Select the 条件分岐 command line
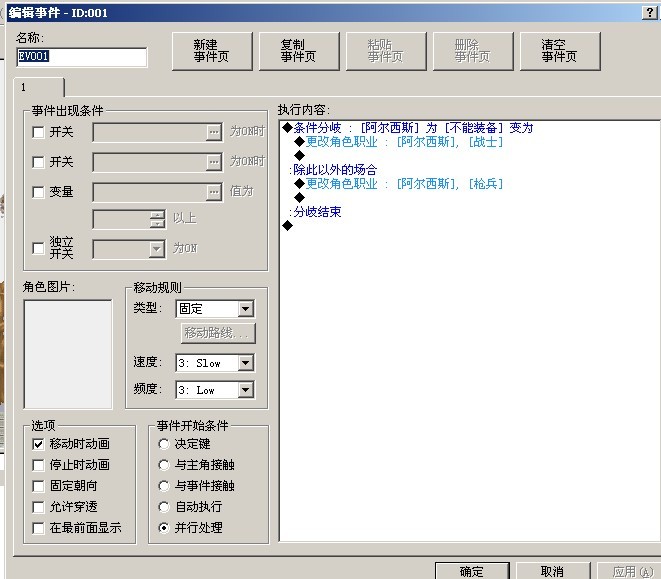661x579 pixels. click(408, 128)
